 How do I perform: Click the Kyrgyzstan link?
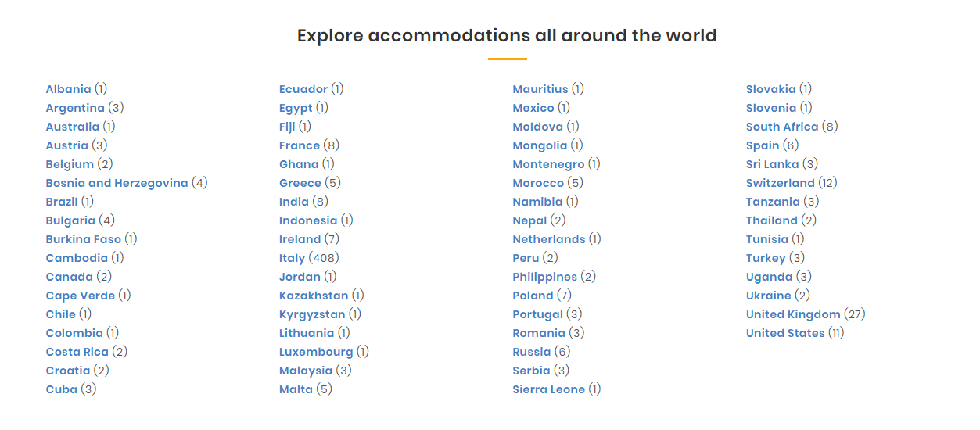[x=311, y=314]
